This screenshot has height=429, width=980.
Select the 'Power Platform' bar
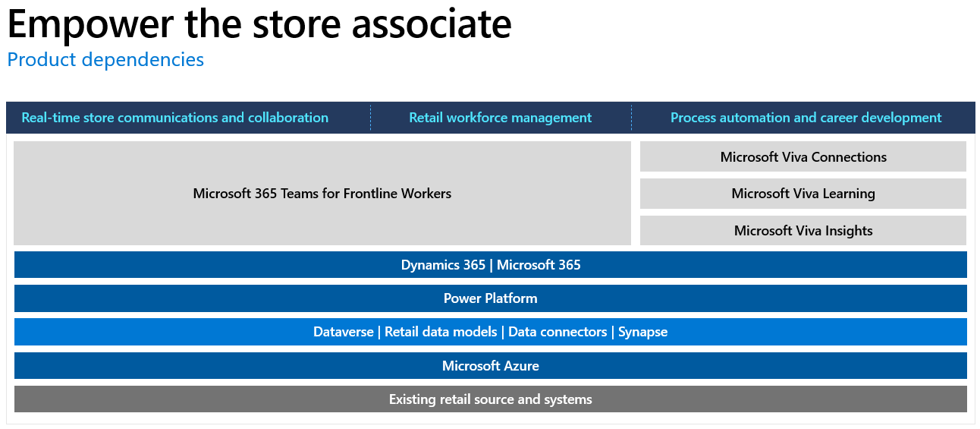[491, 298]
